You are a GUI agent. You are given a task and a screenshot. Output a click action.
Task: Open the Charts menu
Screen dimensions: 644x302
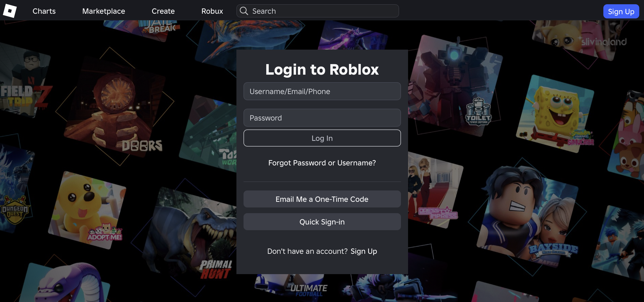[44, 11]
